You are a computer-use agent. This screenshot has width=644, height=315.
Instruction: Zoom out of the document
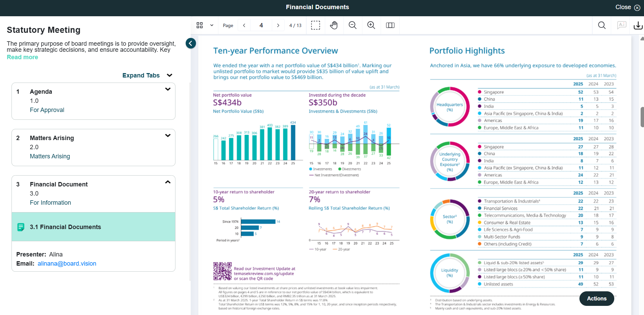click(353, 25)
